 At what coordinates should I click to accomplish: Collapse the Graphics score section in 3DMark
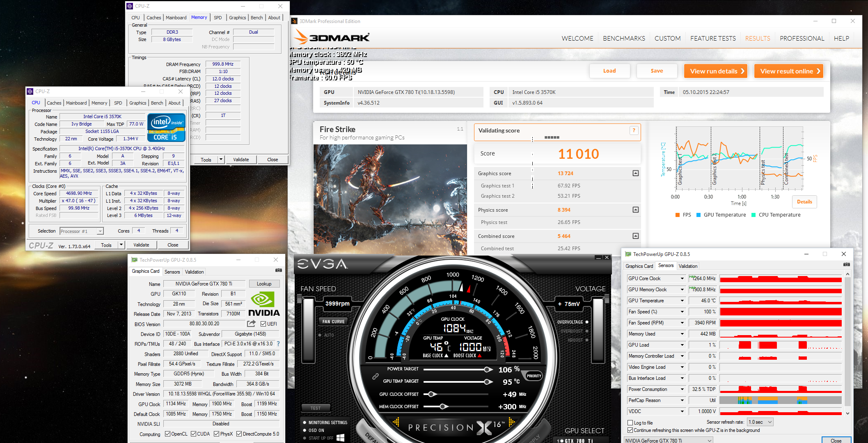635,173
